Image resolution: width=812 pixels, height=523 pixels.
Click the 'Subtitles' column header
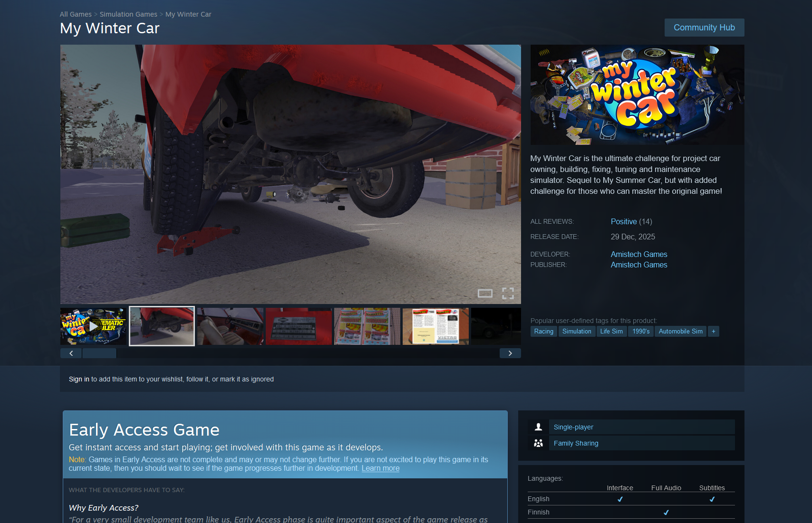coord(712,488)
